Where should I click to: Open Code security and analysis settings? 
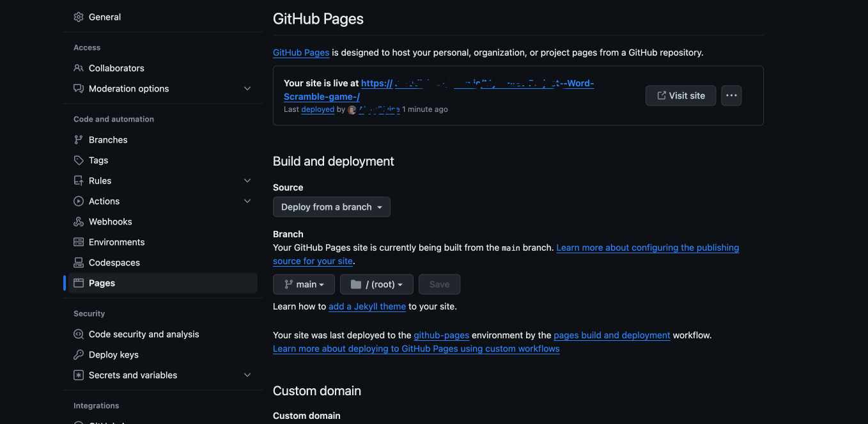click(163, 334)
